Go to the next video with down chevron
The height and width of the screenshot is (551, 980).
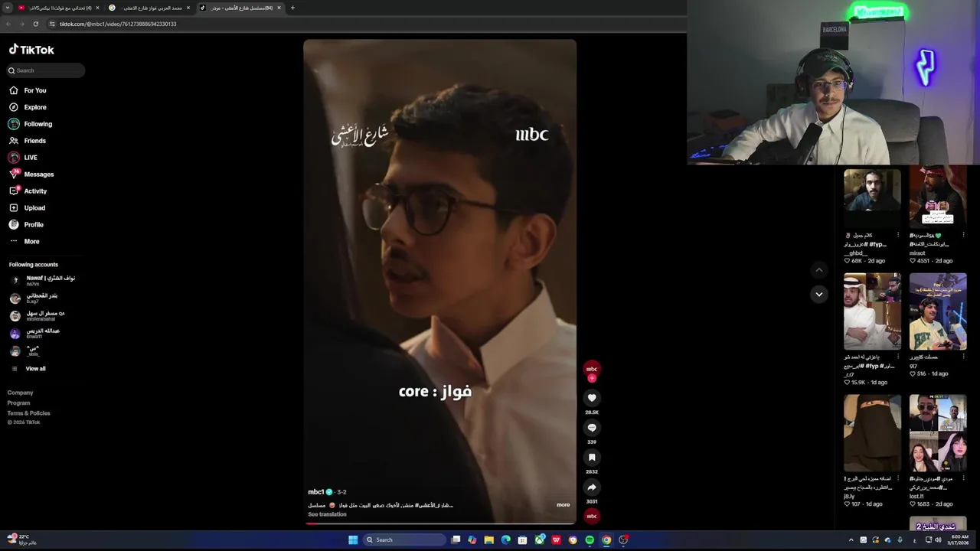pos(819,294)
